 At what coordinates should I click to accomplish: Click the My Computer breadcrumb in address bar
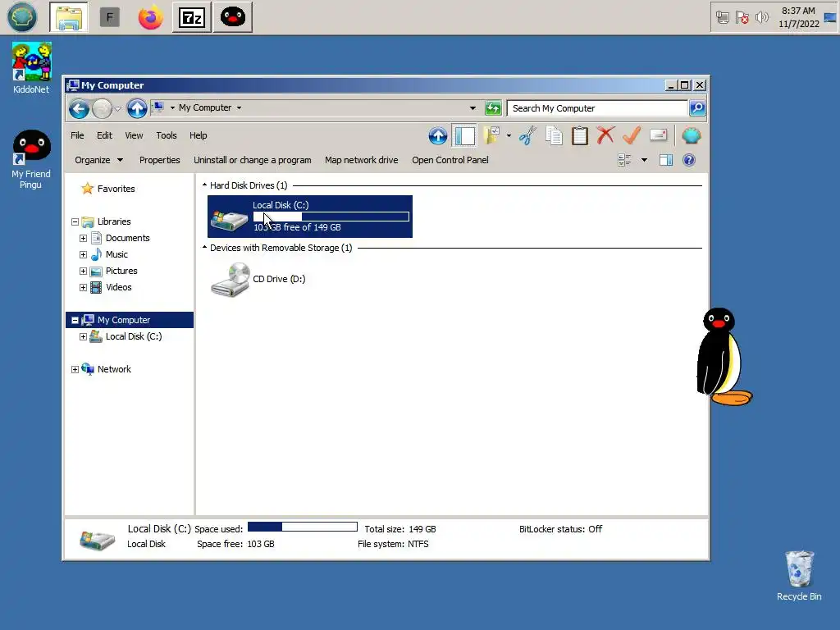pyautogui.click(x=205, y=107)
